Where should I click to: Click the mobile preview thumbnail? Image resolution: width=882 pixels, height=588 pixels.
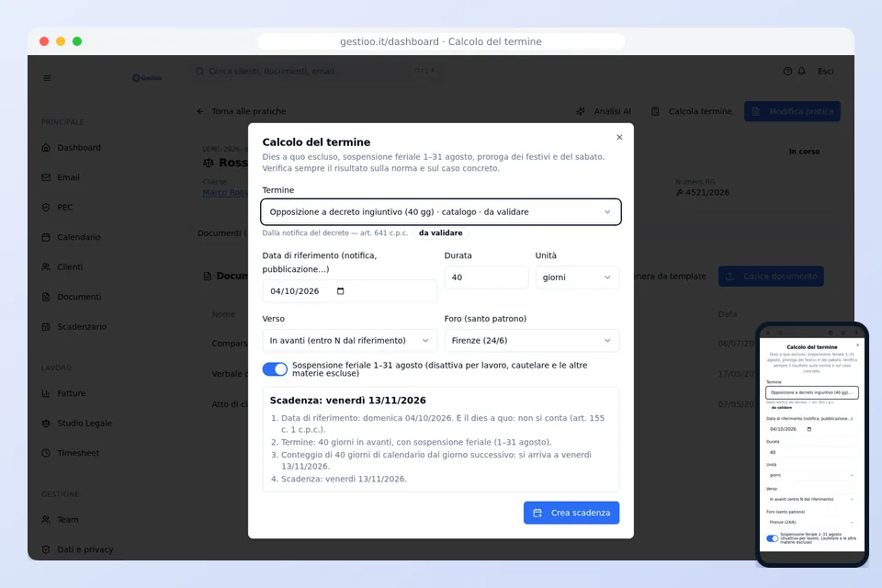(x=811, y=445)
